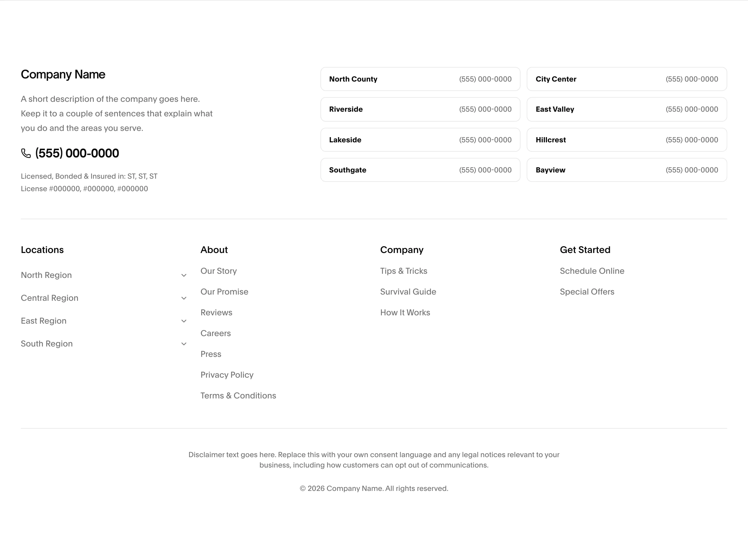
Task: Click the copyright 2026 notice
Action: (374, 488)
